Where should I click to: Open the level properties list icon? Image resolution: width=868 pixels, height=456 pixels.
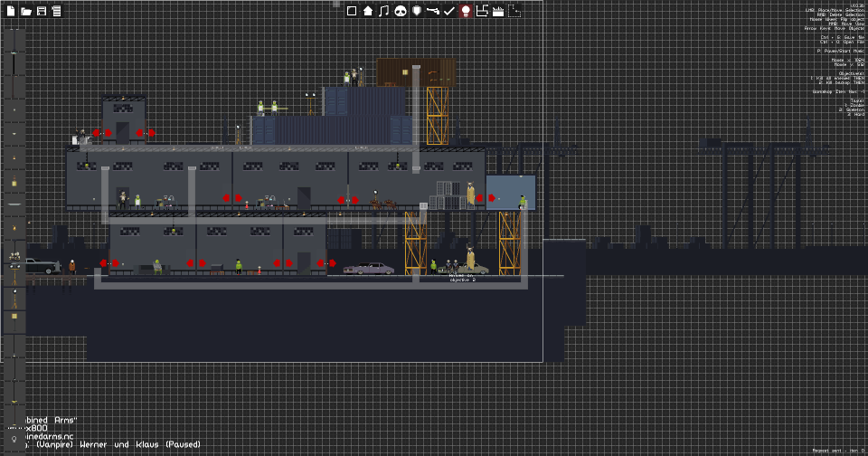pyautogui.click(x=56, y=11)
